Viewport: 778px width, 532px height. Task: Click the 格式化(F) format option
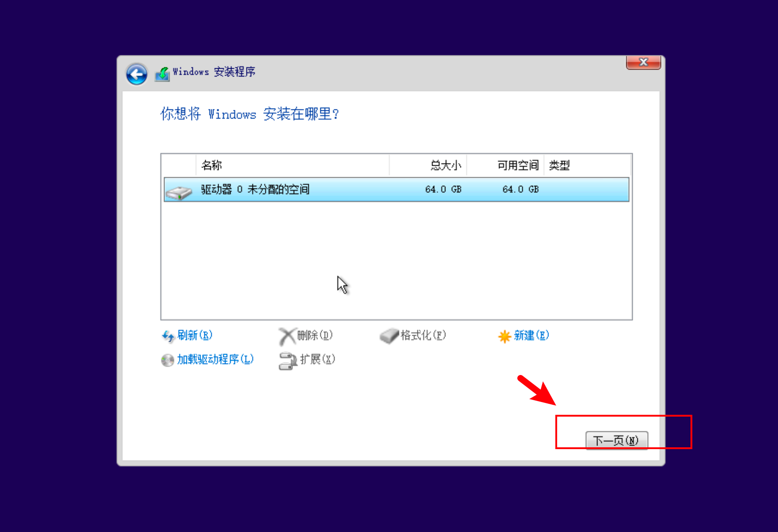point(423,336)
